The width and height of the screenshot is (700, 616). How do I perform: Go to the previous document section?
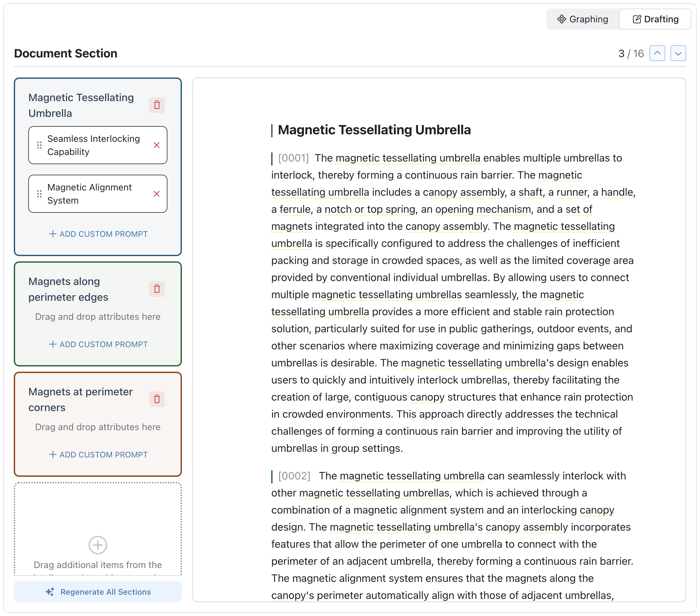coord(657,53)
